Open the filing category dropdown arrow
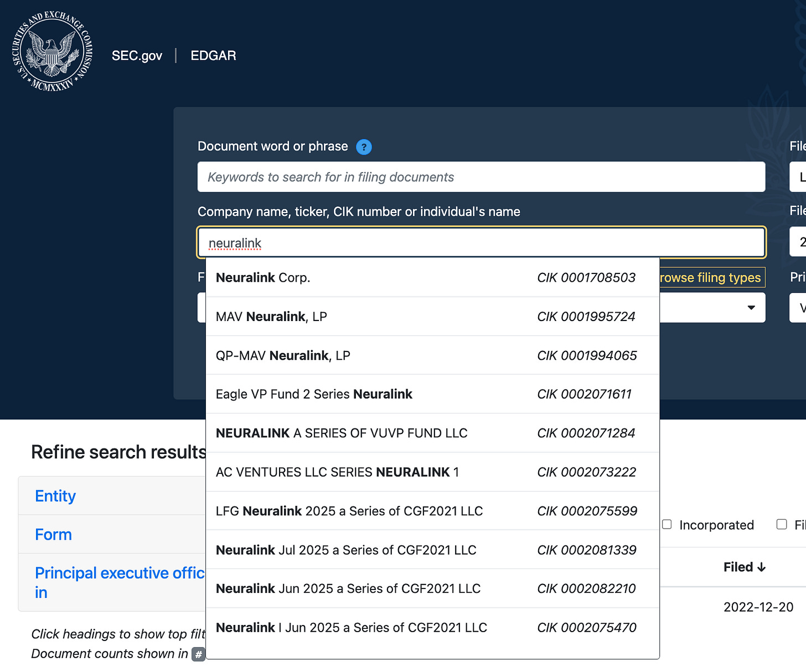Image resolution: width=806 pixels, height=672 pixels. (751, 308)
